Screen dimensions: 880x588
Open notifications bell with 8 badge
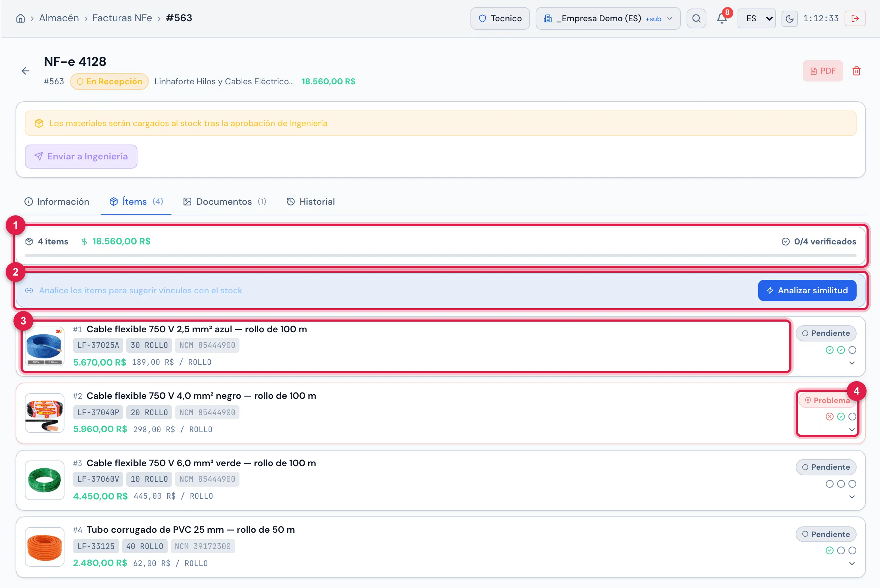tap(722, 18)
